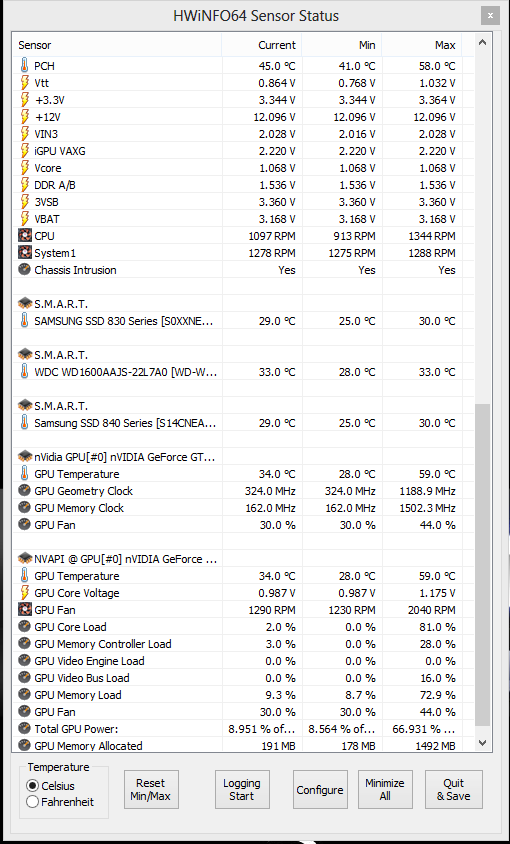
Task: Select the GPU Core Load gauge icon
Action: point(24,627)
